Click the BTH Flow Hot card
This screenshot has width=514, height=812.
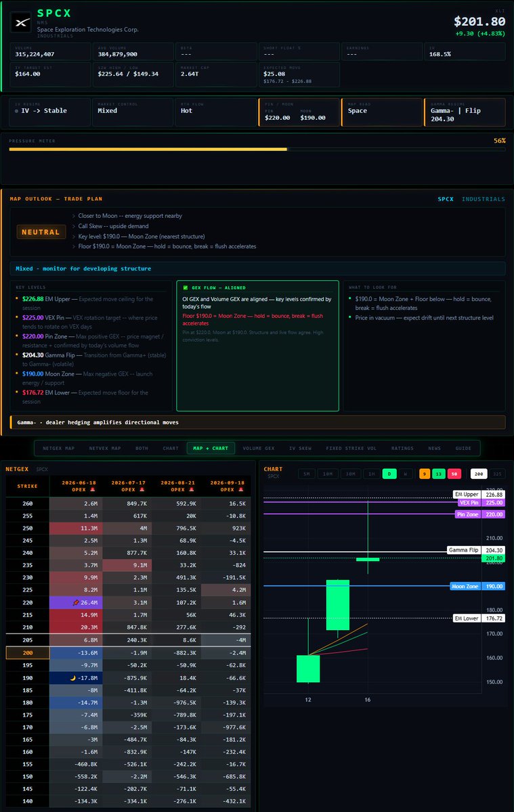(216, 112)
